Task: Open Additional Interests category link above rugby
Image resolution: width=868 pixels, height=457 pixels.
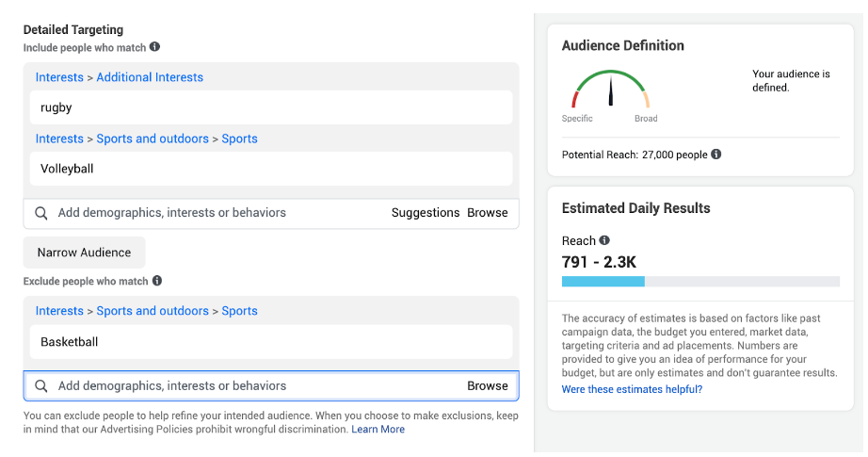Action: (150, 77)
